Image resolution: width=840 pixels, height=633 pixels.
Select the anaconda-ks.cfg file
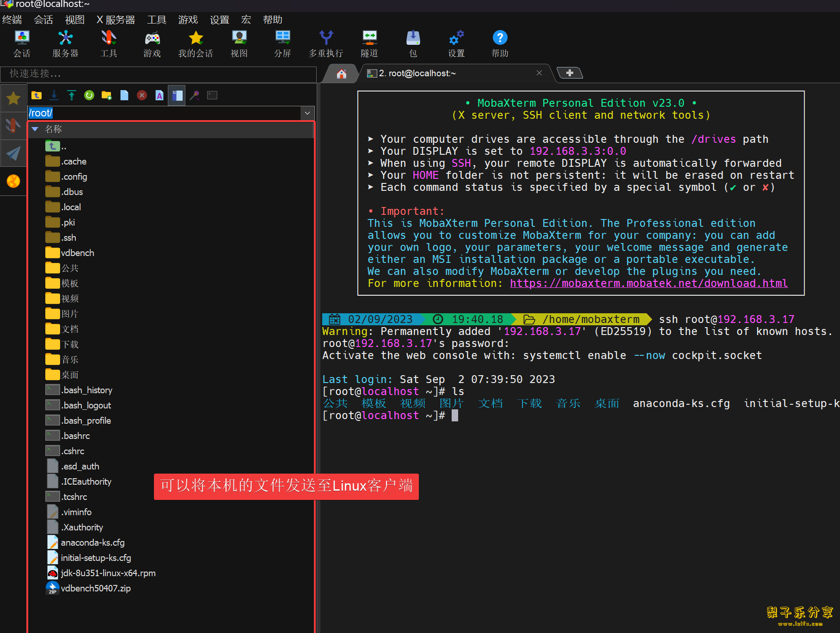coord(86,543)
